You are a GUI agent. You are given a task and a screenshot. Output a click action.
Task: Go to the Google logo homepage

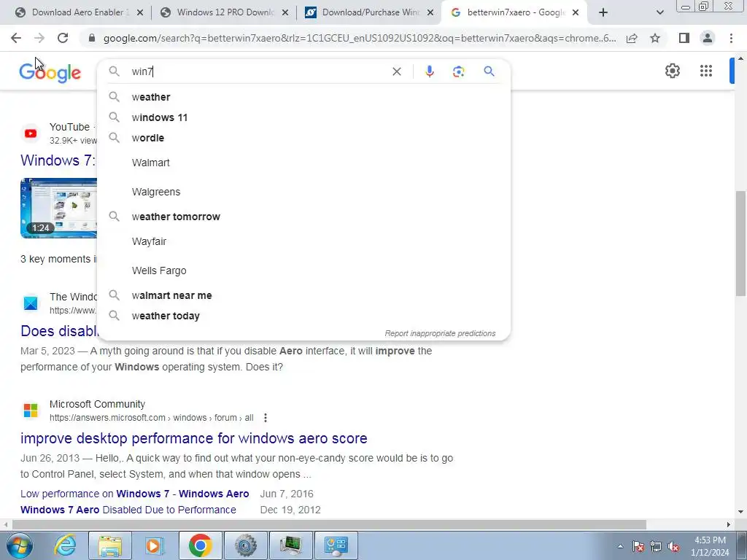coord(50,72)
